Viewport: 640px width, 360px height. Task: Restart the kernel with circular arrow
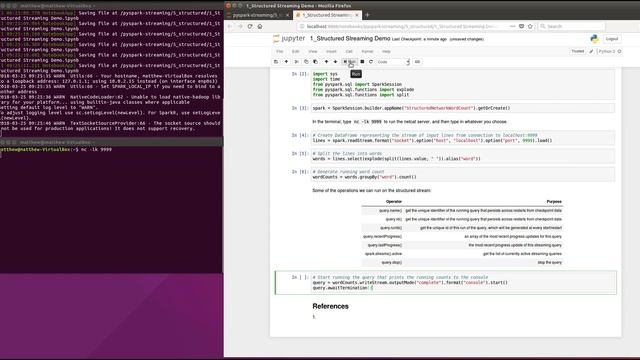click(371, 62)
